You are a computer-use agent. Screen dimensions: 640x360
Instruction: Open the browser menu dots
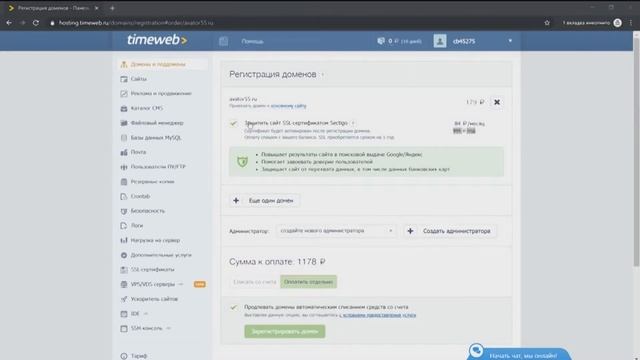tap(631, 23)
